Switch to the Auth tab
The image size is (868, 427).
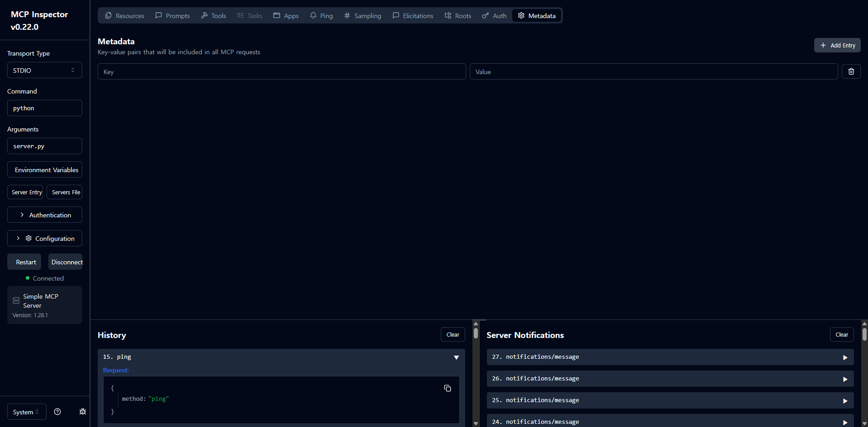pos(494,16)
